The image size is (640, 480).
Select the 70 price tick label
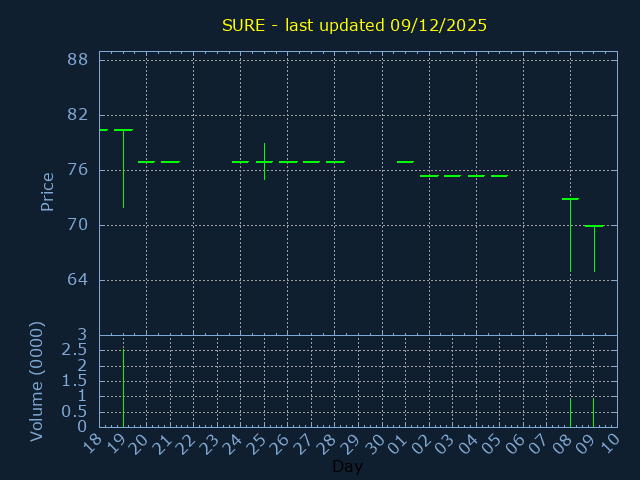(78, 225)
